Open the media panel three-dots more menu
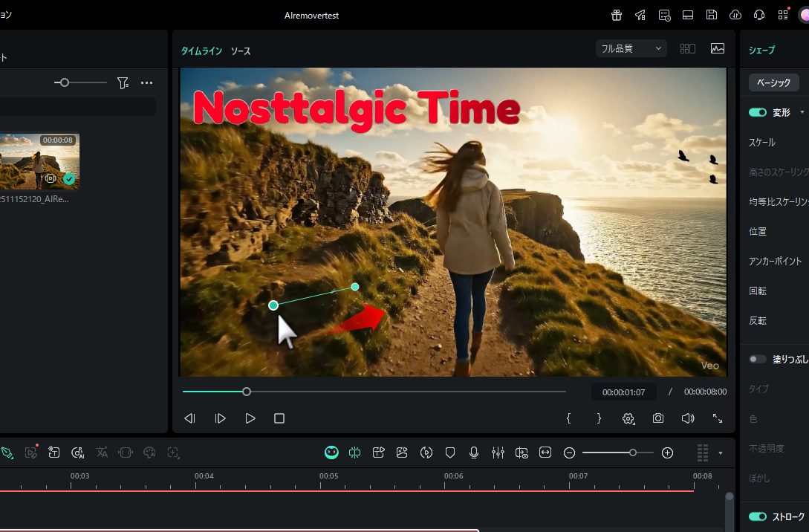The height and width of the screenshot is (532, 809). pos(146,83)
